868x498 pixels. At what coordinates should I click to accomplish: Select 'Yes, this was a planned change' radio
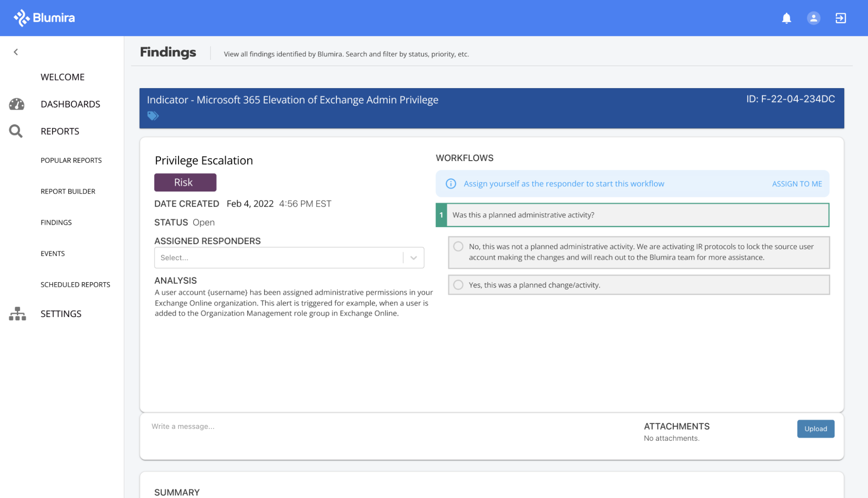pos(458,285)
